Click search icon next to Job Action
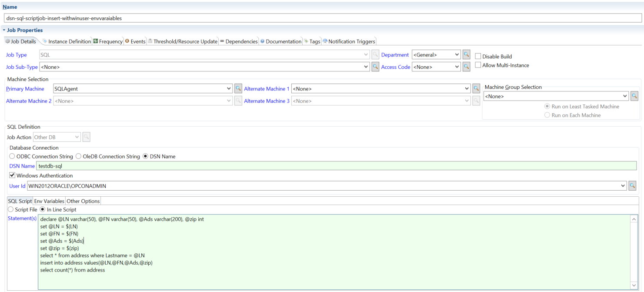 tap(86, 137)
